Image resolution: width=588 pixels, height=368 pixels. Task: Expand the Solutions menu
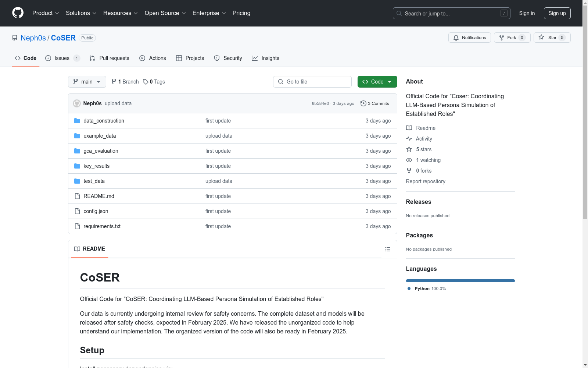coord(81,13)
